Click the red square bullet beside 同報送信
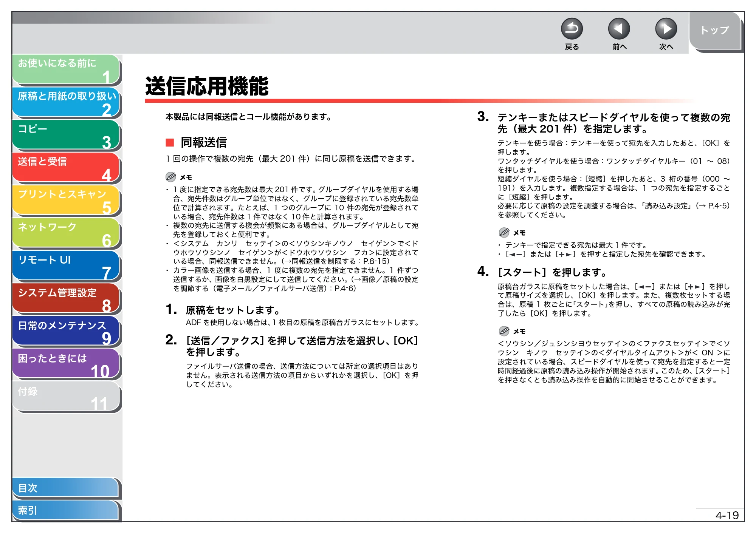This screenshot has height=534, width=756. 170,142
